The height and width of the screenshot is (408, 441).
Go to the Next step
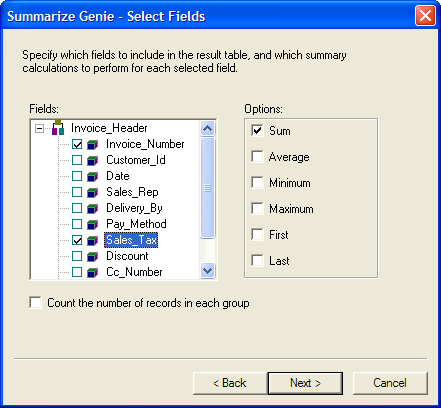pyautogui.click(x=305, y=383)
